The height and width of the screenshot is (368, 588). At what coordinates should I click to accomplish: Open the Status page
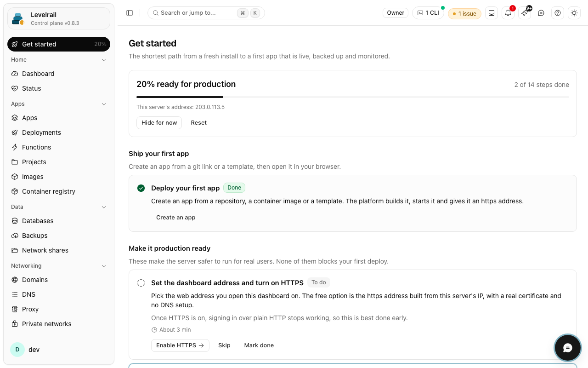59,88
